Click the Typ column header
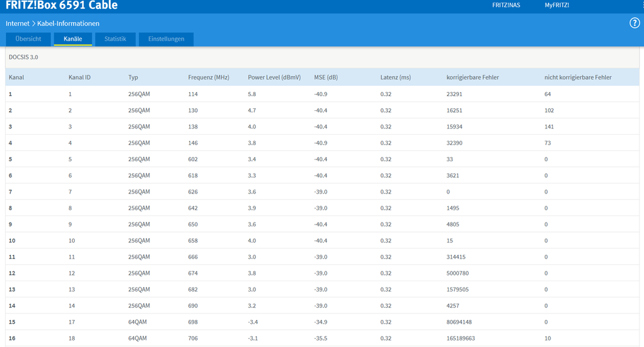644x347 pixels. click(133, 77)
